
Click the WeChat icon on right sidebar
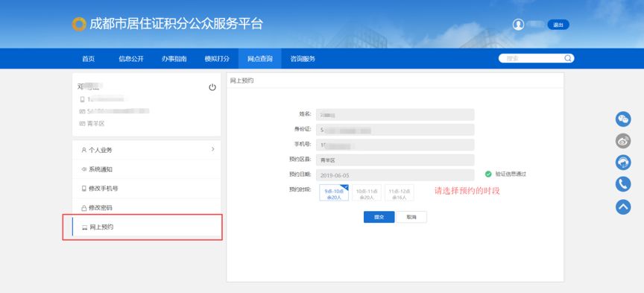tap(623, 119)
